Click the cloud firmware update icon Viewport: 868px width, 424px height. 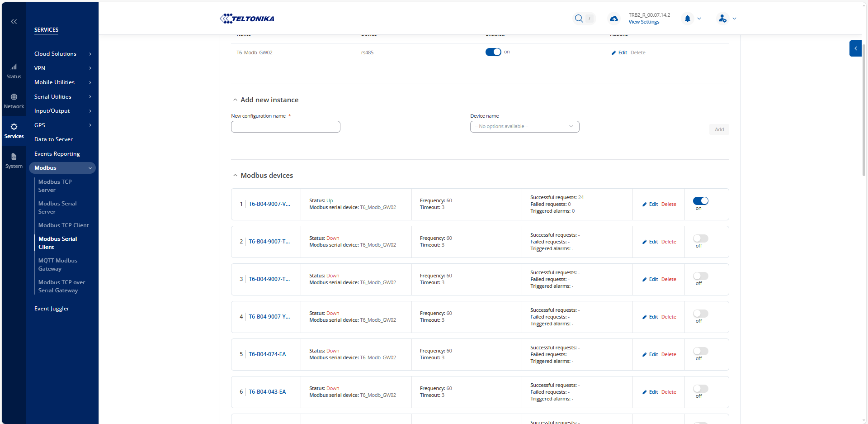[x=613, y=19]
